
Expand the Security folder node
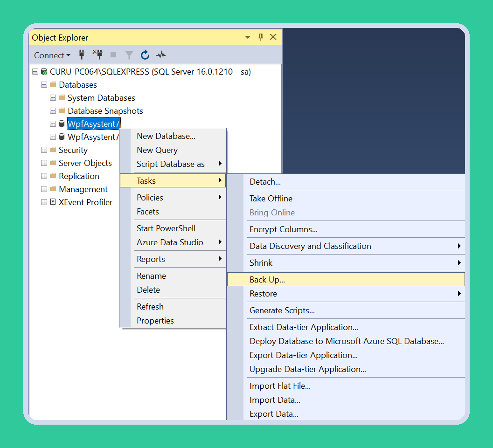(x=44, y=150)
